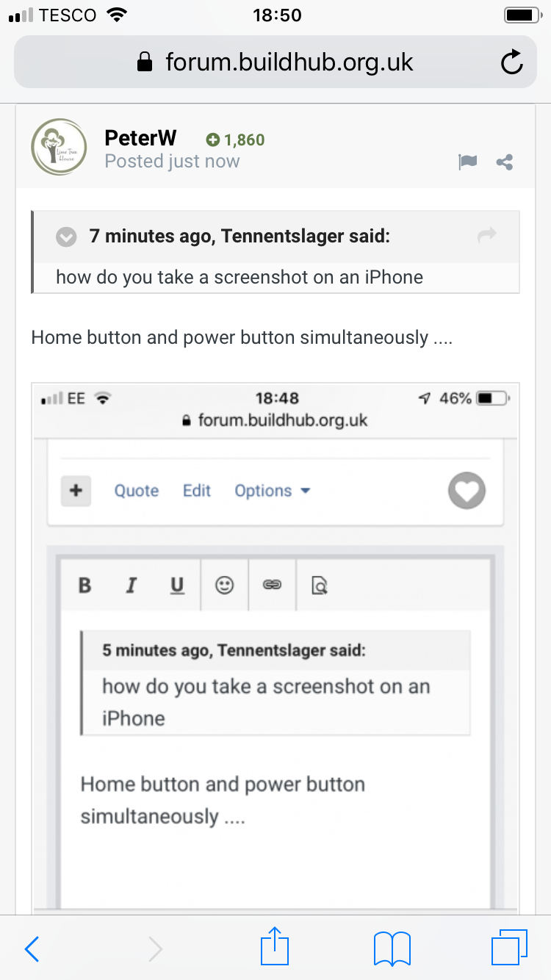Image resolution: width=551 pixels, height=980 pixels.
Task: Open the Options dropdown in the screenshot
Action: (273, 491)
